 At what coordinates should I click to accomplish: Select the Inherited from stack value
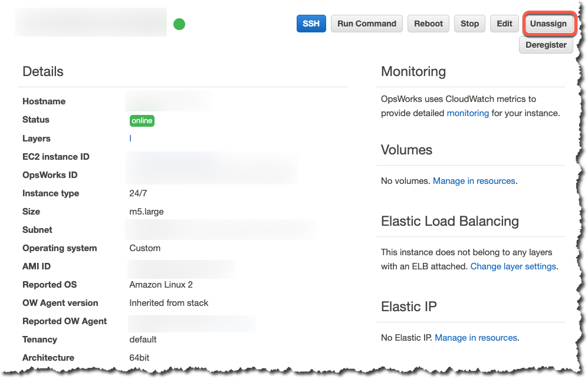tap(169, 303)
